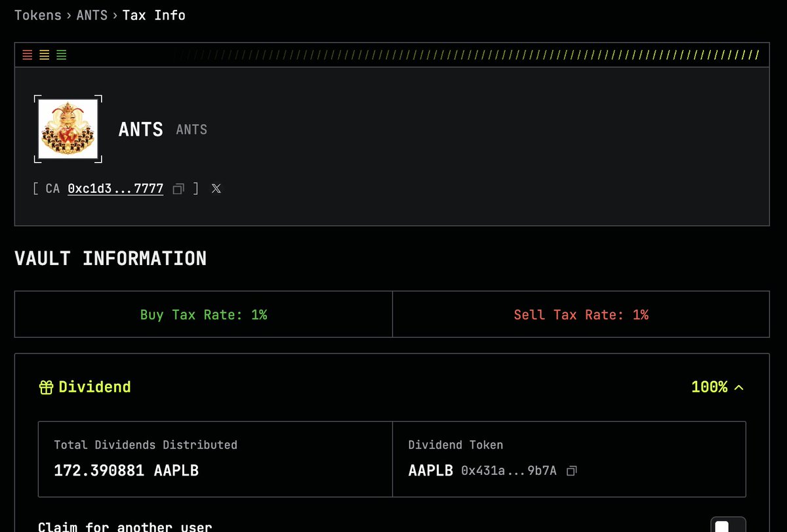Open the ANTS breadcrumb link
Viewport: 787px width, 532px height.
click(x=91, y=14)
